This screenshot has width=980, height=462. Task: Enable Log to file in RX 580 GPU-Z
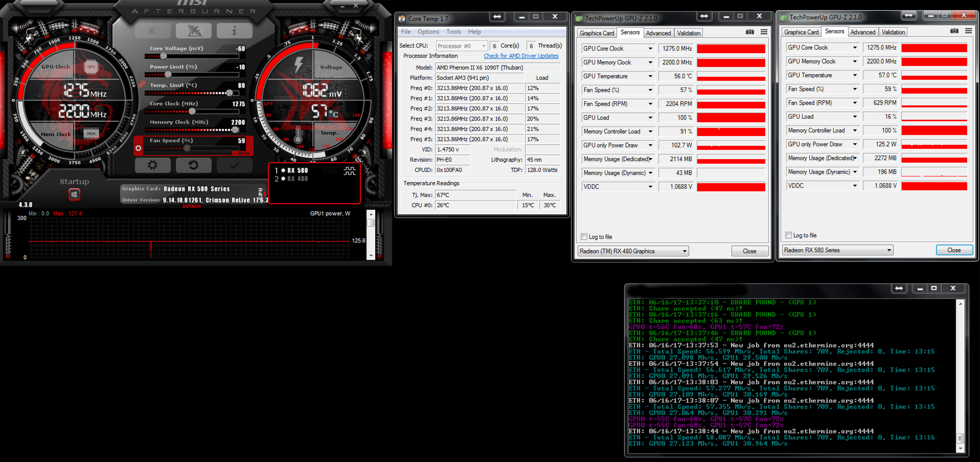click(x=789, y=235)
